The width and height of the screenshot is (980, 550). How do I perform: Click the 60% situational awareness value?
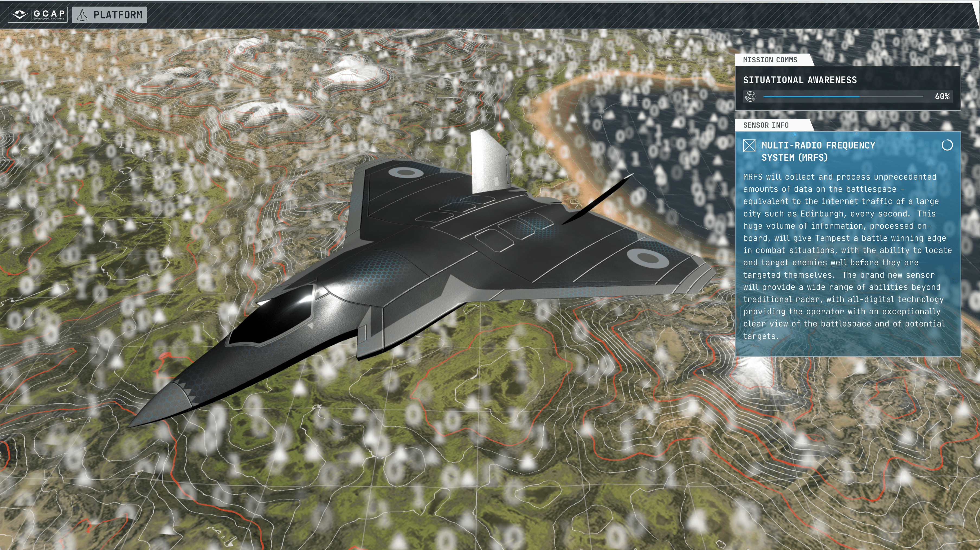click(942, 97)
